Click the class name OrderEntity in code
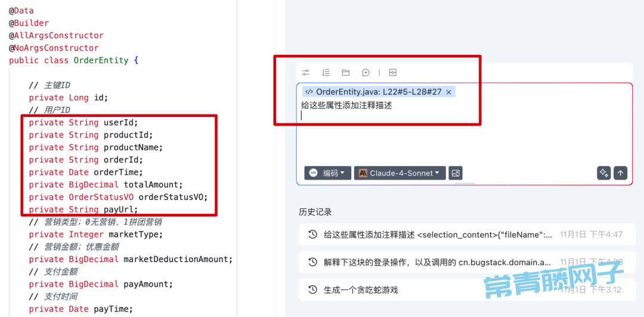Viewport: 644px width, 317px height. (101, 60)
